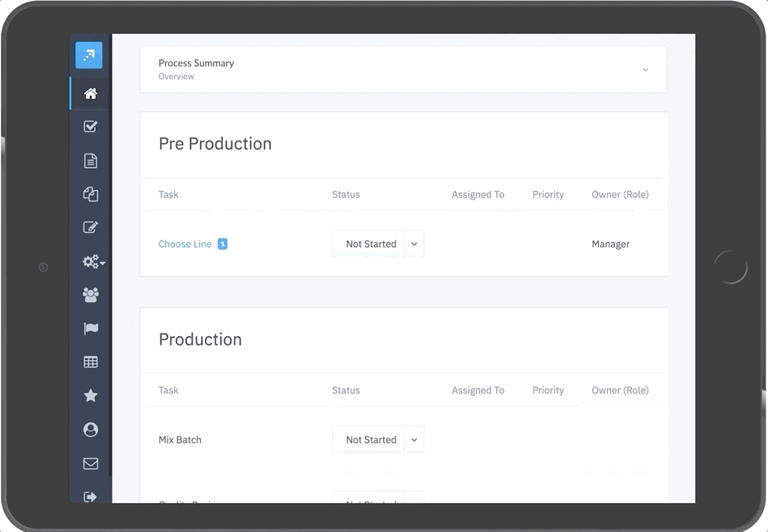Open the Home icon in sidebar

[91, 93]
